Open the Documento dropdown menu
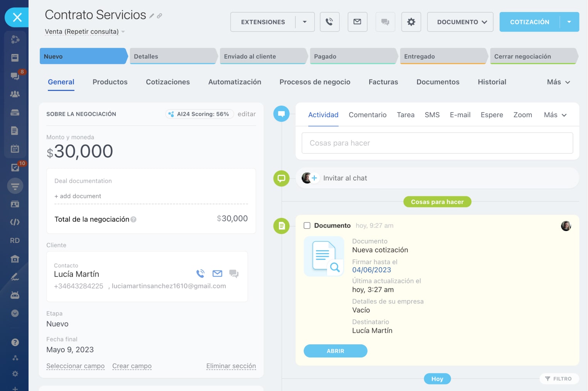The image size is (588, 391). (x=460, y=22)
